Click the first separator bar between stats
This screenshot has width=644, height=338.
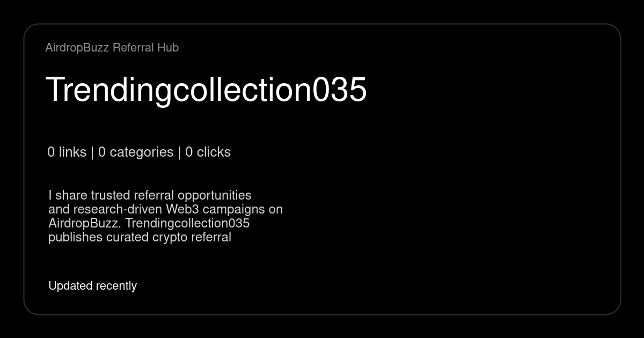[92, 152]
